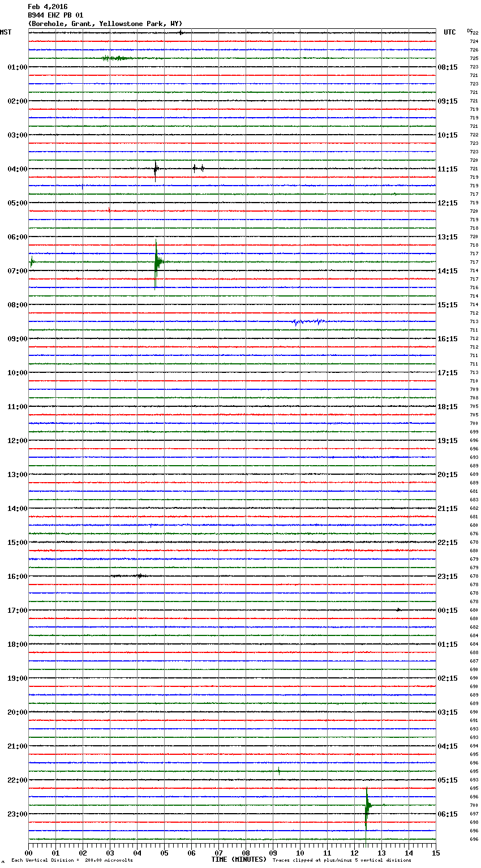Click minute tick label "05" on the time axis
This screenshot has width=481, height=868.
coord(164,853)
